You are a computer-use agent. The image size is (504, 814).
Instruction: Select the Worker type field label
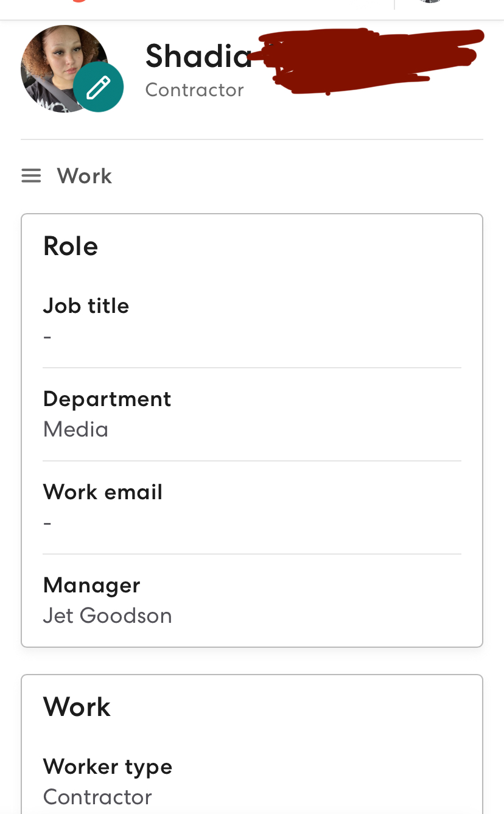[x=108, y=767]
